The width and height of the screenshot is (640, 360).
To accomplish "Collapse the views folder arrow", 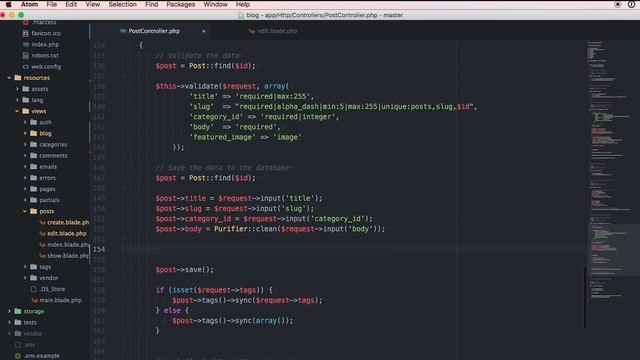I will coord(17,111).
